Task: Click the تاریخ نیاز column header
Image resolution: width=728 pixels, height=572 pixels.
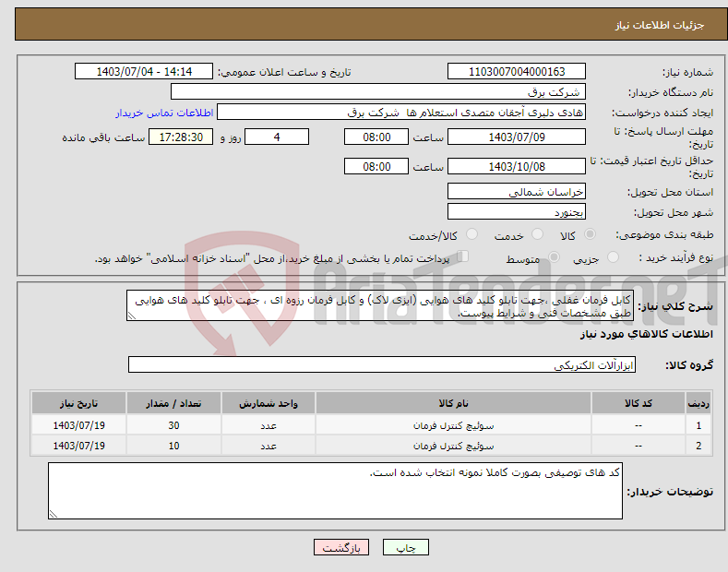Action: [x=79, y=403]
